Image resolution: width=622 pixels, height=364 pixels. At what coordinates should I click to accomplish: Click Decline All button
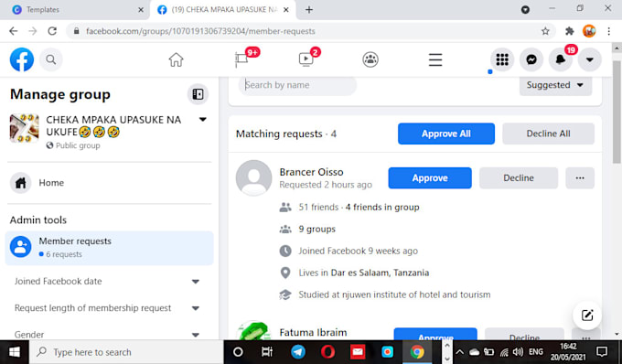pos(548,134)
